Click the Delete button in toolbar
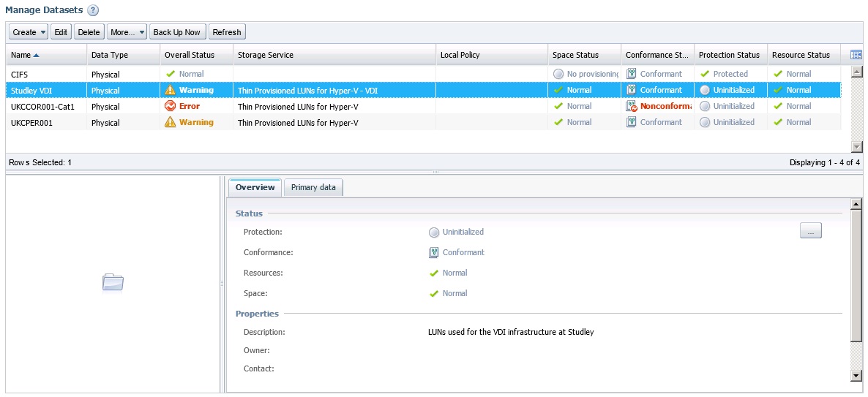Screen dimensions: 868x397 (89, 32)
